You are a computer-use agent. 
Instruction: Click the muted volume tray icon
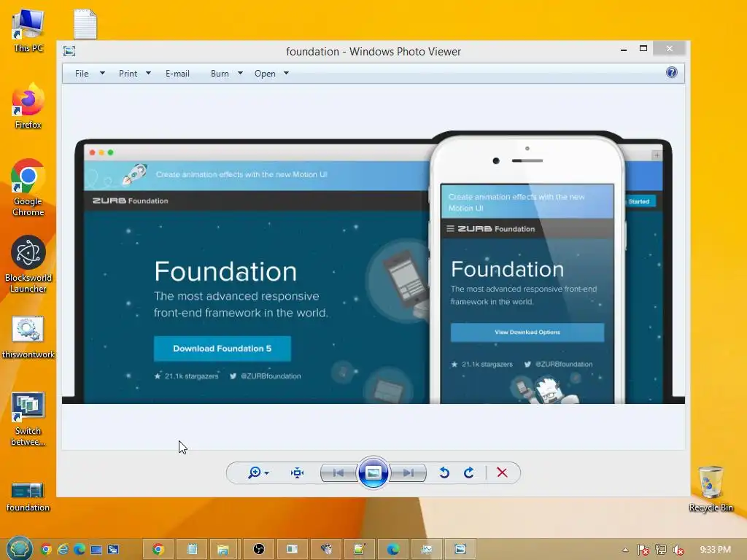[678, 550]
